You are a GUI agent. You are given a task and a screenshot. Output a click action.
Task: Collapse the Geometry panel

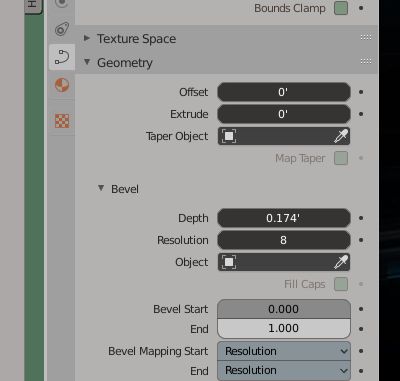point(87,62)
